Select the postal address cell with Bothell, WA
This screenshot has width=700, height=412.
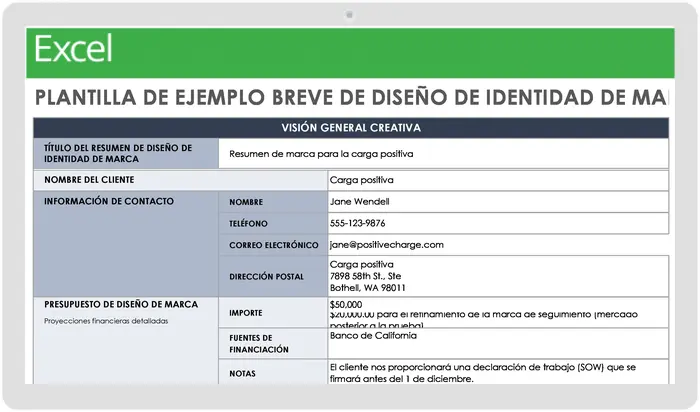pyautogui.click(x=498, y=276)
